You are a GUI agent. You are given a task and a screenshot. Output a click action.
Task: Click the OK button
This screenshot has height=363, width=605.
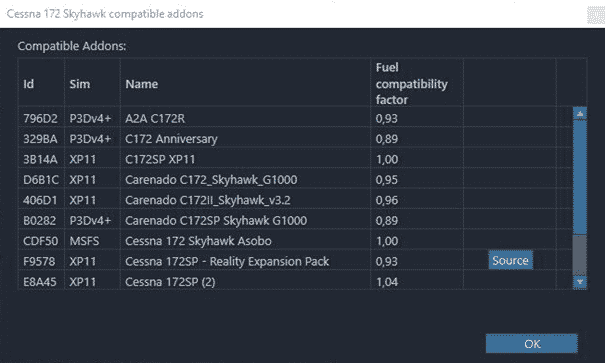click(532, 343)
